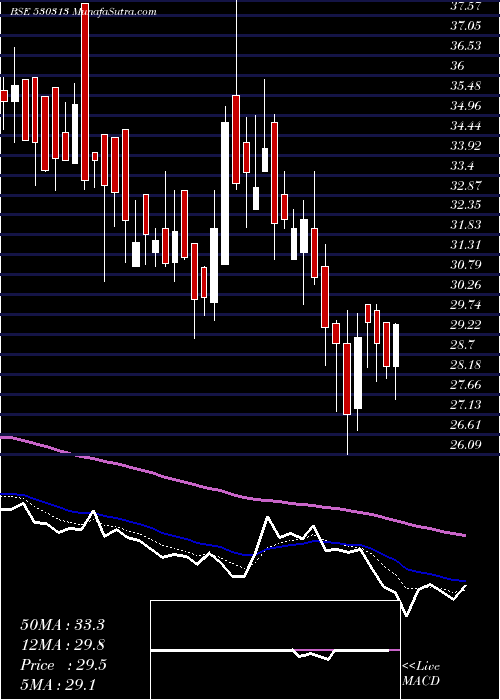
Task: Select the 30.79 price axis value
Action: click(465, 265)
